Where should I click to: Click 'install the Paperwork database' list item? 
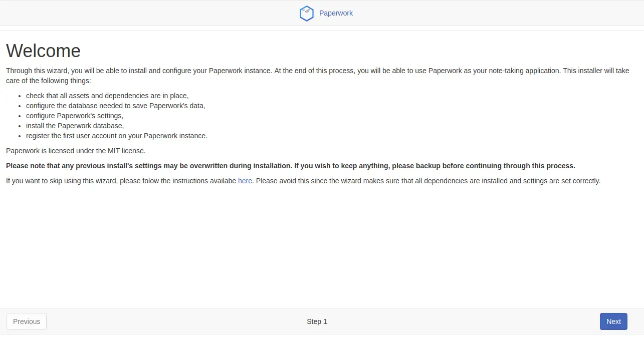75,126
